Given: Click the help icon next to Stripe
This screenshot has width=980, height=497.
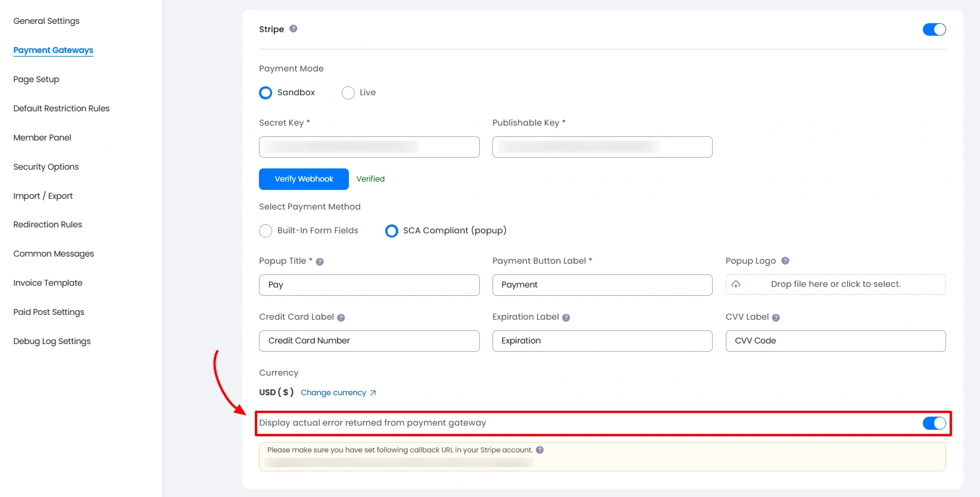Looking at the screenshot, I should point(294,29).
